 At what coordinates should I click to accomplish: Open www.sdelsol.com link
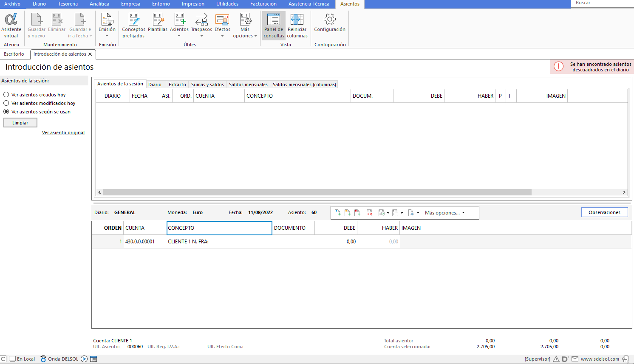(600, 359)
